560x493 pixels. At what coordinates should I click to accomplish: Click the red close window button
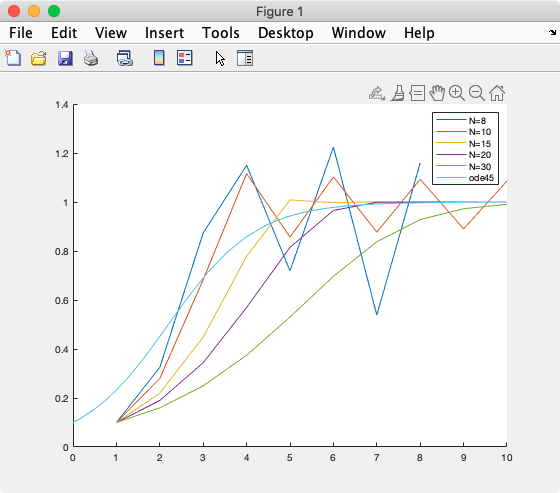coord(14,11)
